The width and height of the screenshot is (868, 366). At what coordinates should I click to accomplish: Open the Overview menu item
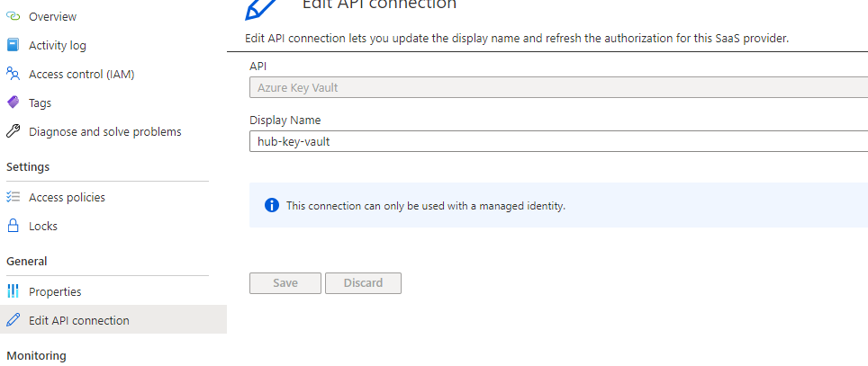[52, 16]
